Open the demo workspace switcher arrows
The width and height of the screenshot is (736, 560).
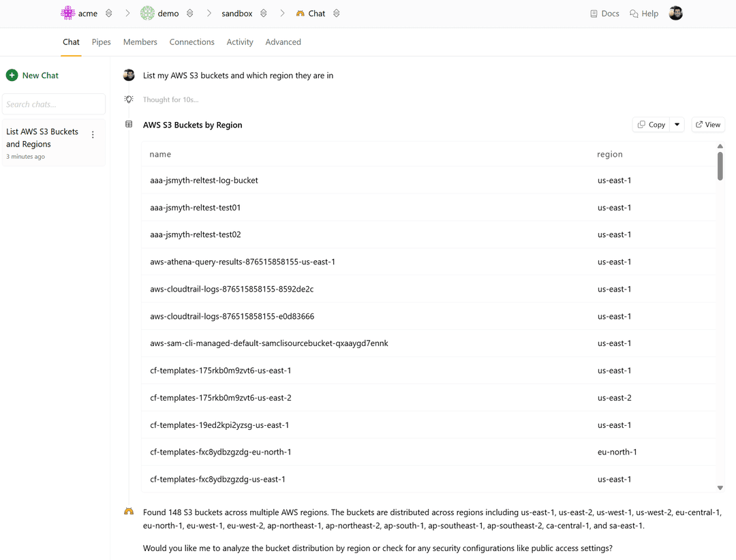tap(189, 13)
